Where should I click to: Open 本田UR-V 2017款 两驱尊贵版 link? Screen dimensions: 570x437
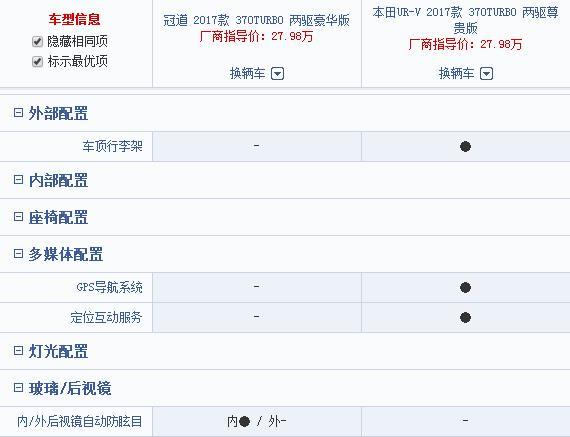465,20
